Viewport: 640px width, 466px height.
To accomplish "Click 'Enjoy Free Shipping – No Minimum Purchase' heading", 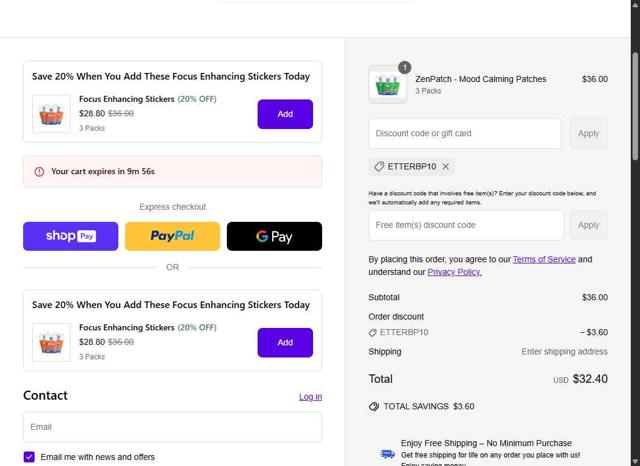I will [486, 443].
